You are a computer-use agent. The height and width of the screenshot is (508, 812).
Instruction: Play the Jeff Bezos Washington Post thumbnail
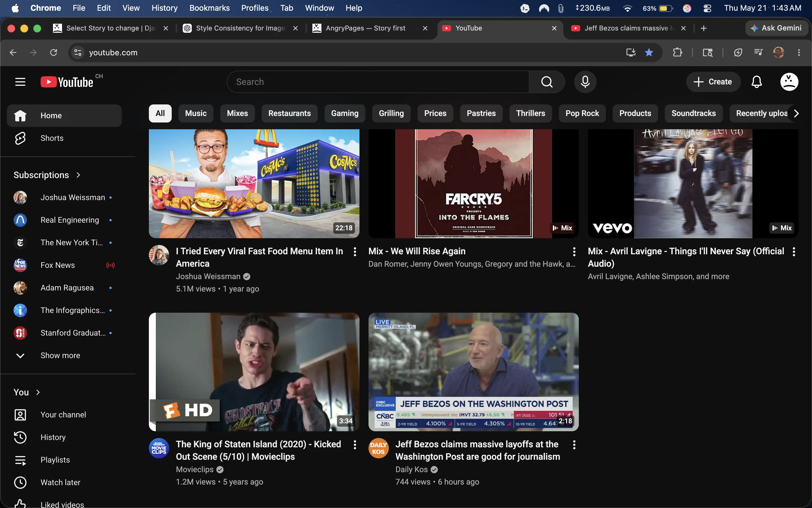point(473,372)
